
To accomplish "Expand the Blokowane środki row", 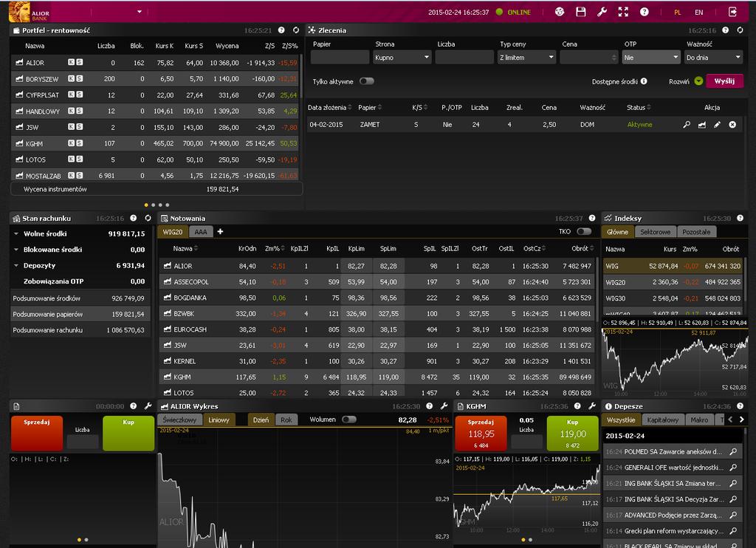I will [16, 250].
